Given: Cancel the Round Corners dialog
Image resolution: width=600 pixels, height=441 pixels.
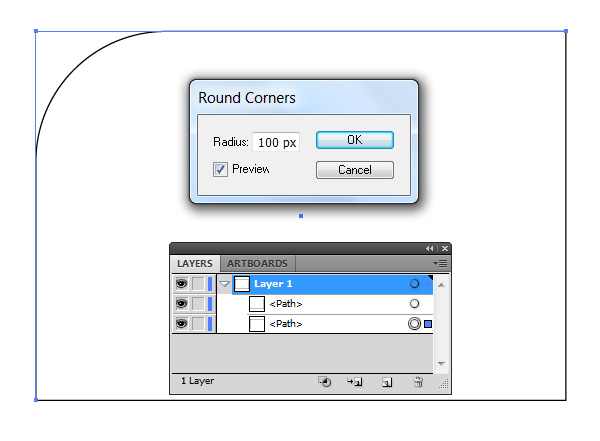Looking at the screenshot, I should [355, 170].
